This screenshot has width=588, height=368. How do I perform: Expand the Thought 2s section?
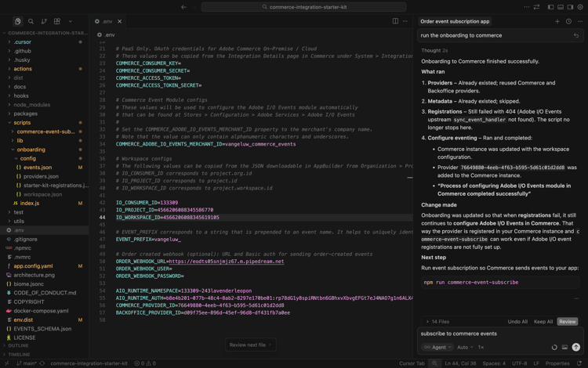(x=434, y=51)
